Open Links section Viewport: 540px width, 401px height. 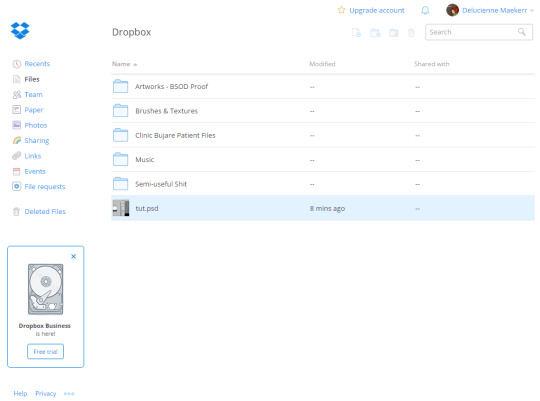click(x=33, y=156)
